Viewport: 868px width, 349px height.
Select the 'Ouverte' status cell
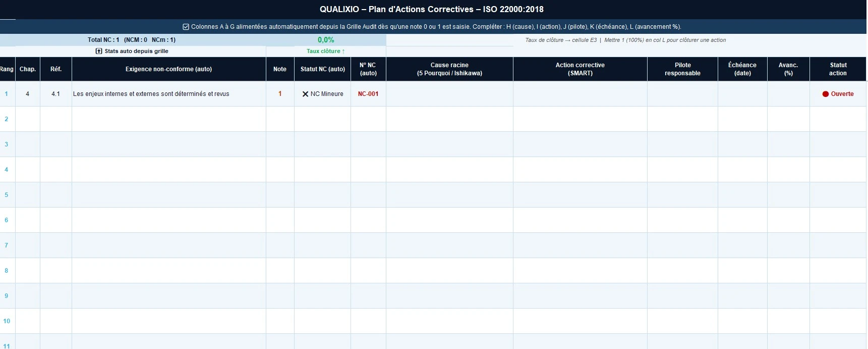(838, 94)
